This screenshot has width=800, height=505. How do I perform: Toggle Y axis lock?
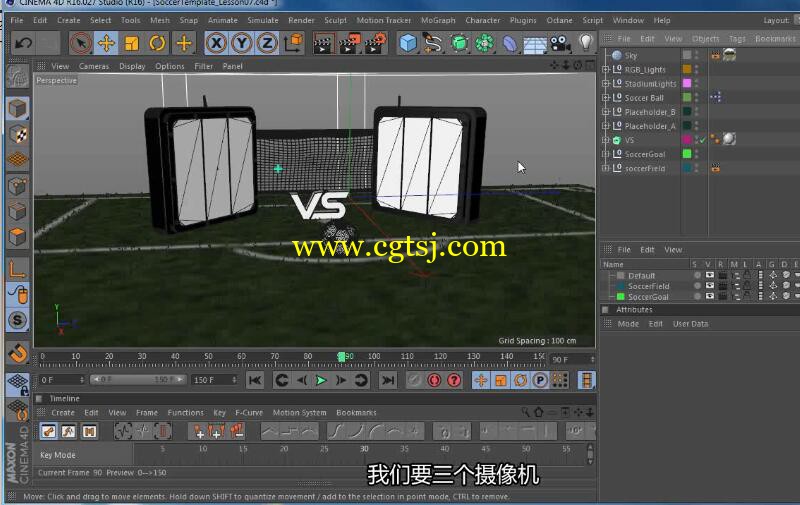click(x=241, y=43)
